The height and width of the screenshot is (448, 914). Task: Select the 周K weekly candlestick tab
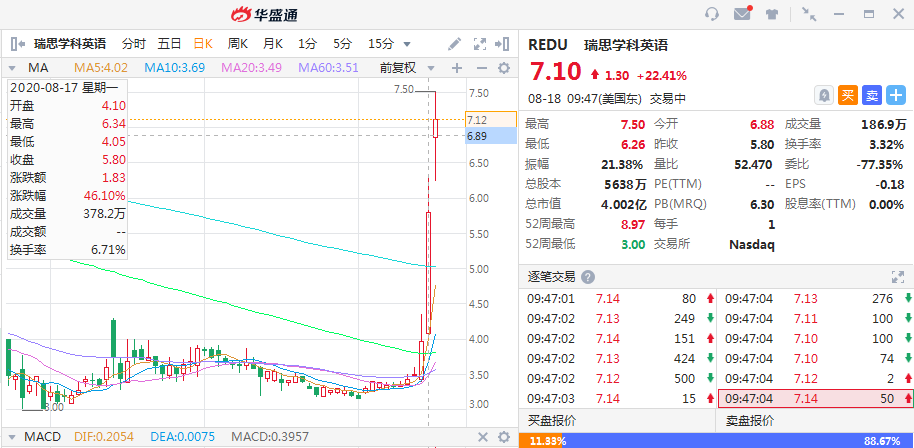tap(238, 44)
